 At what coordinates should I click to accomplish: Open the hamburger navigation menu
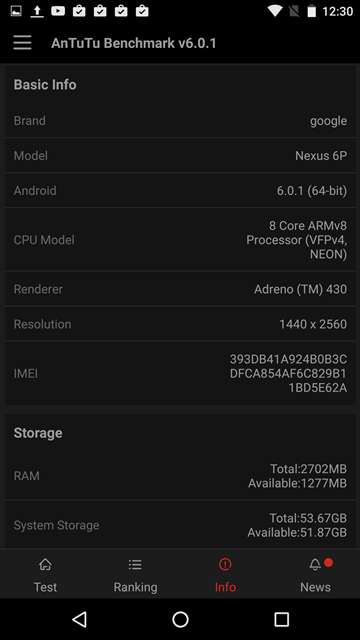[22, 42]
